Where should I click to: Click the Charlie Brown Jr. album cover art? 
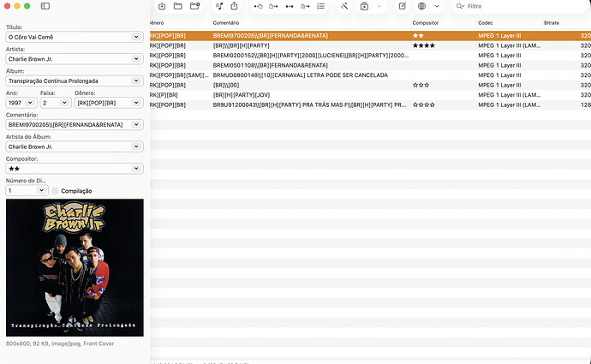(x=75, y=267)
